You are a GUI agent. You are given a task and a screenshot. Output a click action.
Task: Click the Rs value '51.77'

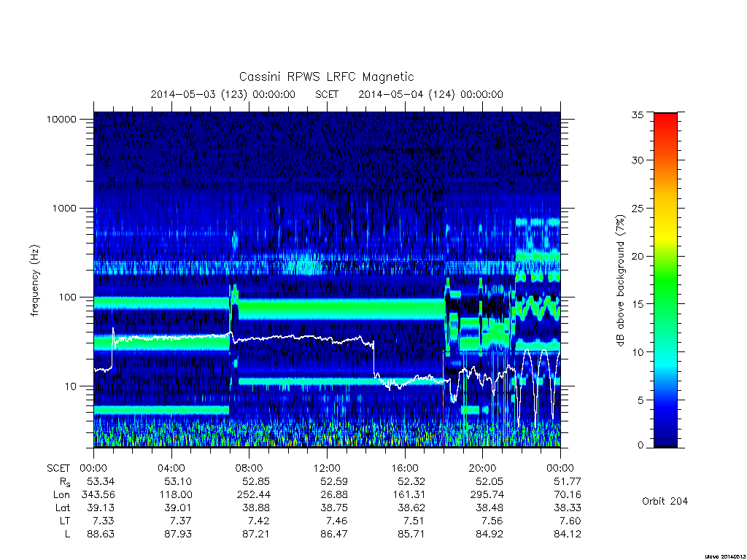click(567, 481)
